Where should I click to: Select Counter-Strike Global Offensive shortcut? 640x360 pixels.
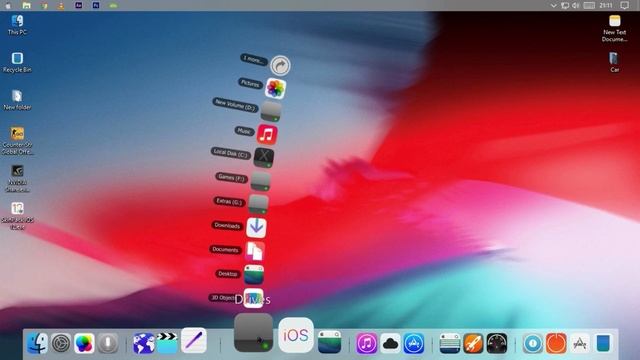pyautogui.click(x=17, y=140)
